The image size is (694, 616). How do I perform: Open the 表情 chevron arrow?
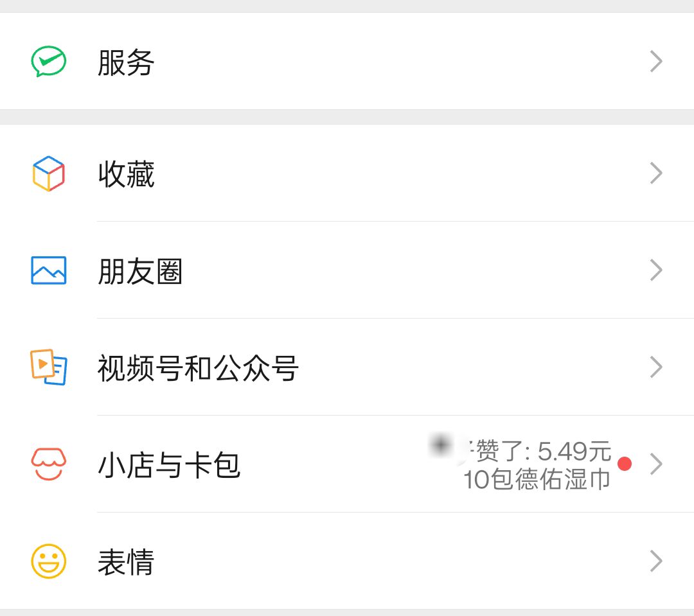(655, 561)
